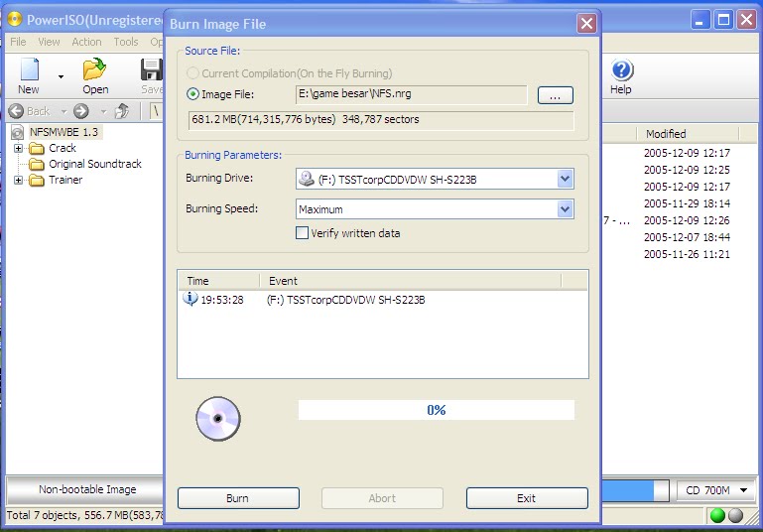The image size is (763, 532).
Task: Maximize the PowerISO main window
Action: (723, 20)
